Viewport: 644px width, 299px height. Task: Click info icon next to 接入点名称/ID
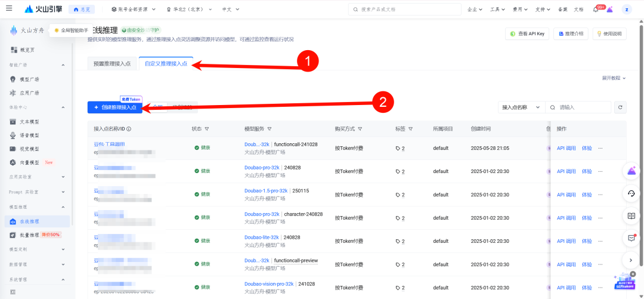tap(129, 129)
